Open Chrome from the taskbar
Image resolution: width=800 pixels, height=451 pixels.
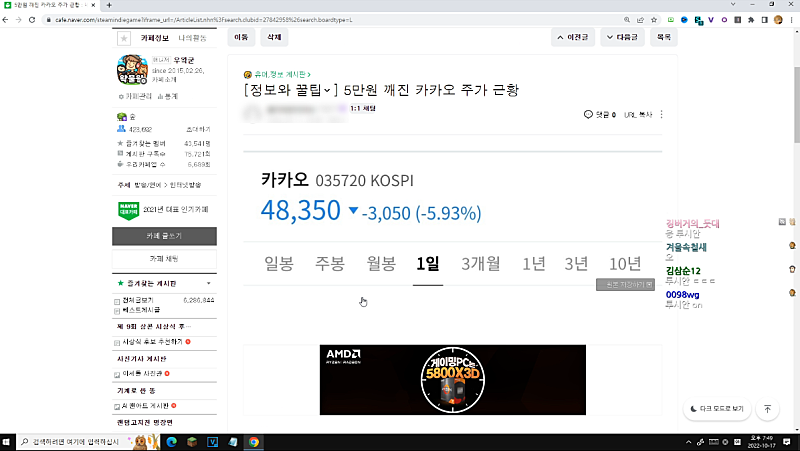click(x=254, y=442)
